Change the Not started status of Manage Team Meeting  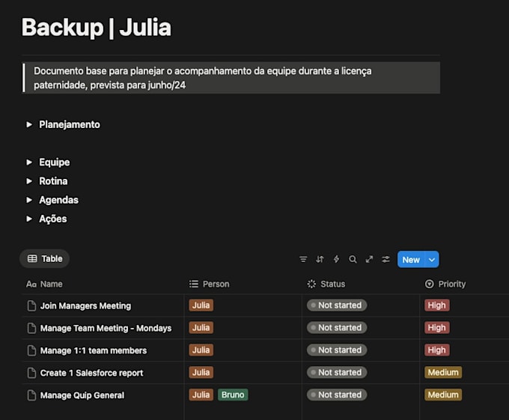(337, 327)
